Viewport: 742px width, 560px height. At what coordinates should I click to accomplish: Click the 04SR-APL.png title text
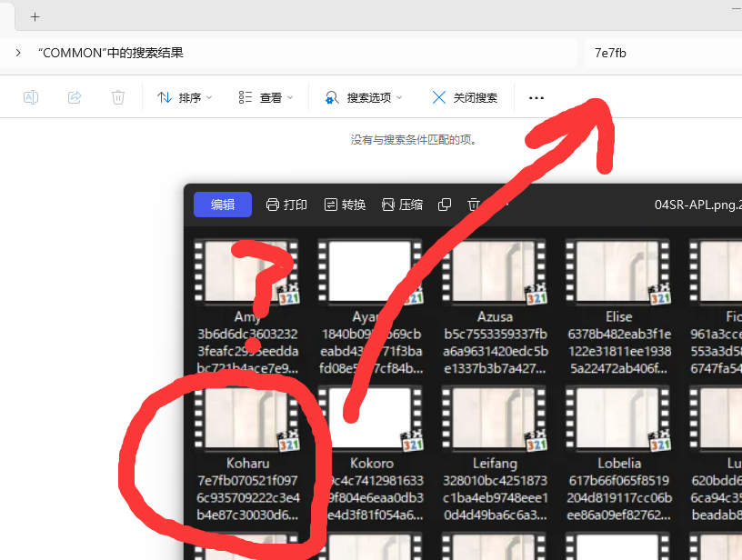click(x=698, y=205)
